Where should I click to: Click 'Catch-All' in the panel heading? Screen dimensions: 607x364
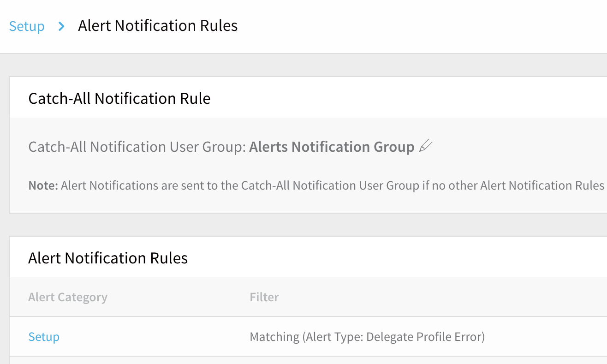(x=60, y=98)
